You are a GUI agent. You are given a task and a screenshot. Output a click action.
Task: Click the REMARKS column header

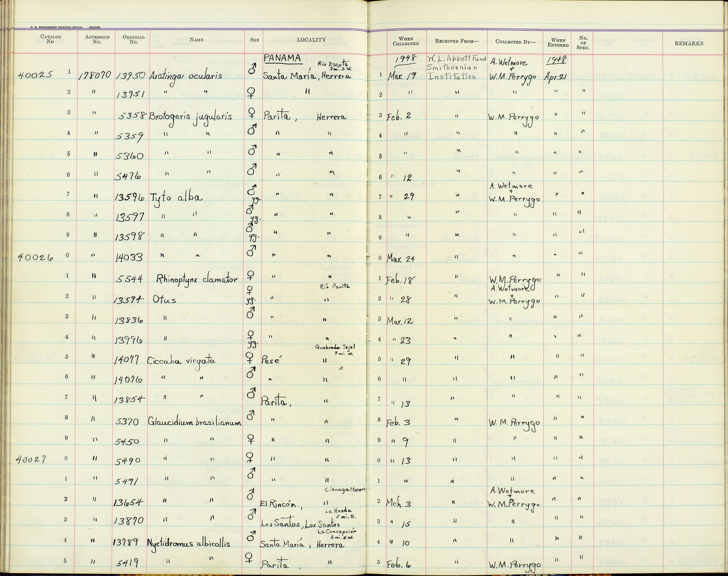pos(689,43)
